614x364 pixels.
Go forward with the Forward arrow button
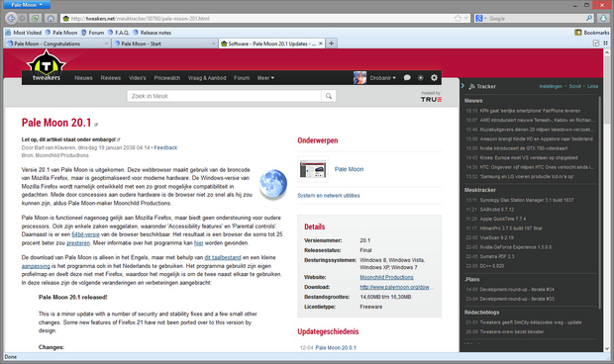point(23,18)
